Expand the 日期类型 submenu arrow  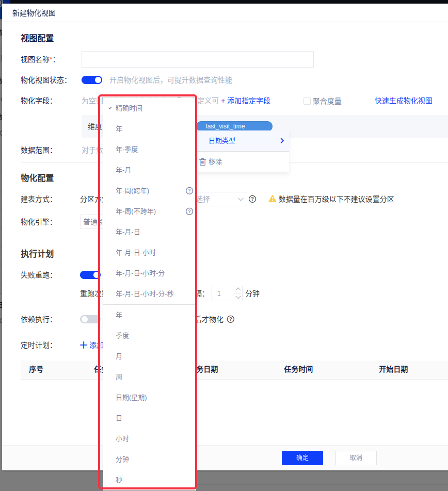pos(282,141)
